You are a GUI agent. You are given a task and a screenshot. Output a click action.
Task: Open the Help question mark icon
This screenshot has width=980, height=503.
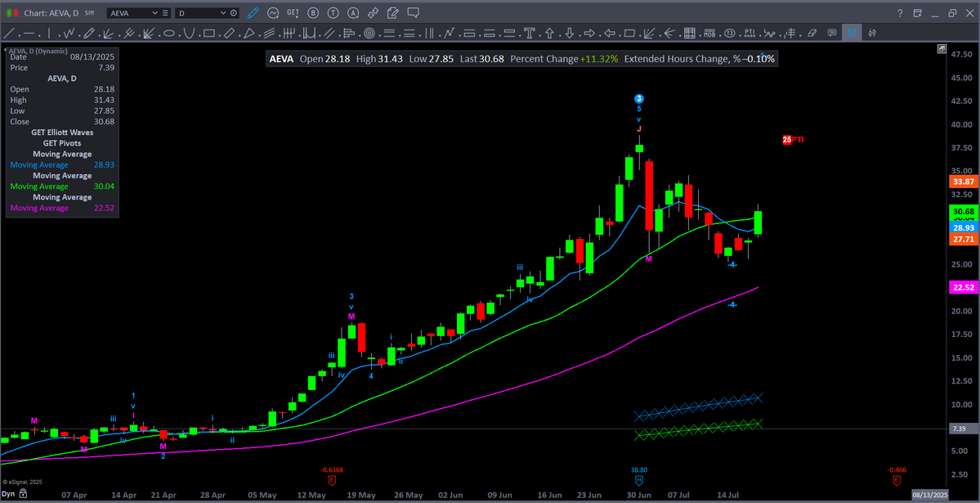click(899, 12)
